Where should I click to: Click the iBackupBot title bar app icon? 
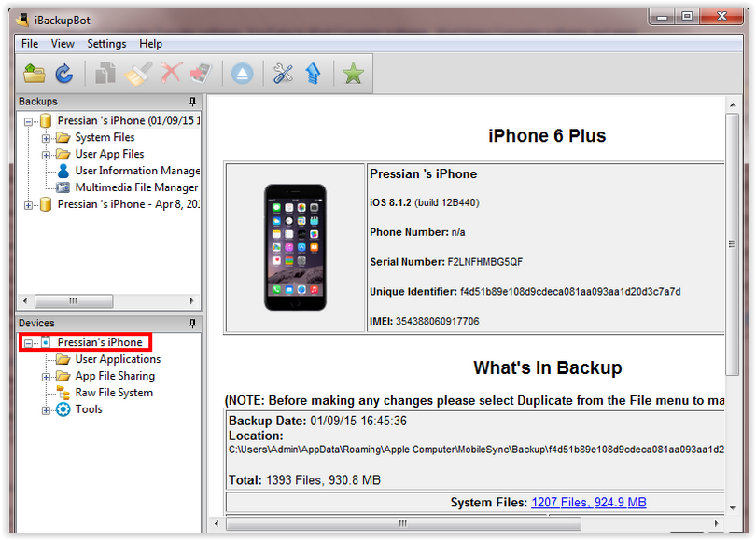point(23,21)
